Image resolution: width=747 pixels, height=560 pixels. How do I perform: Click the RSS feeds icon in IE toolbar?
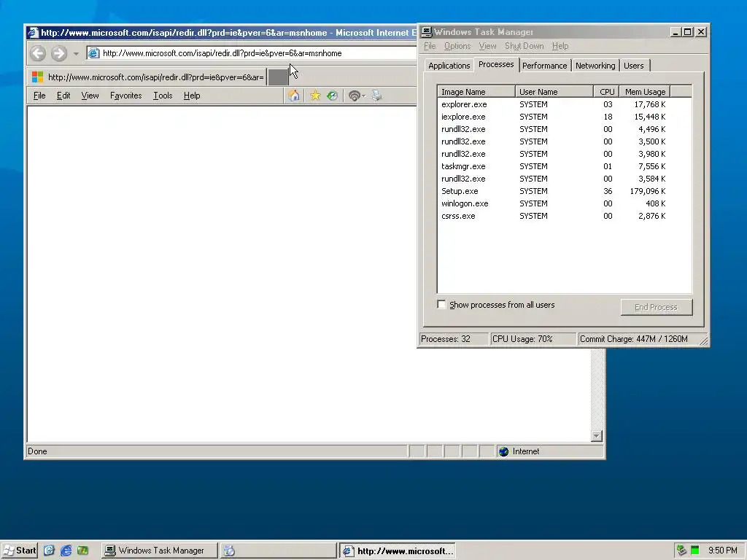point(354,96)
